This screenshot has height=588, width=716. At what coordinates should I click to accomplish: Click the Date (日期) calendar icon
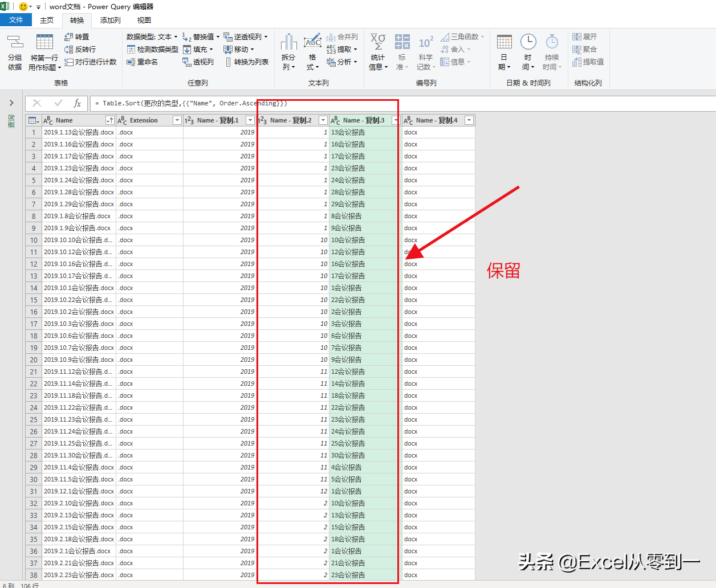click(504, 42)
